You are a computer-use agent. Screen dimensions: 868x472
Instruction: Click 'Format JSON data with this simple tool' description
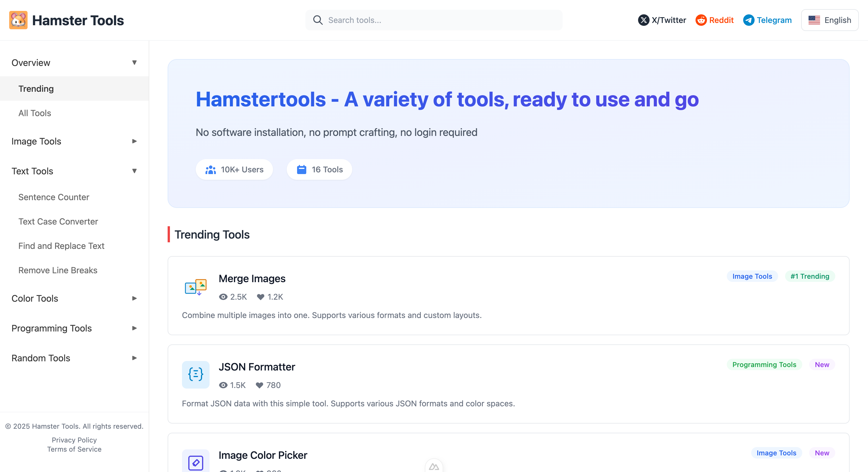(x=348, y=403)
